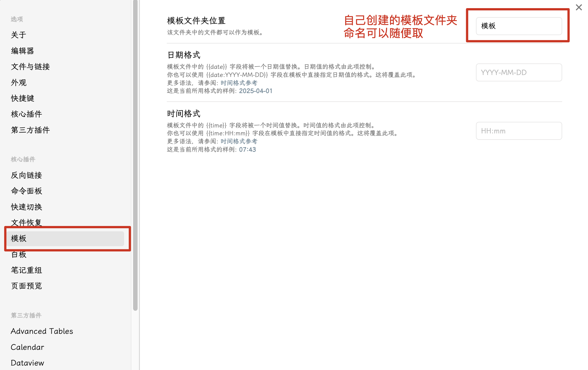Click the YYYY-MM-DD date format field
This screenshot has width=588, height=370.
(519, 72)
